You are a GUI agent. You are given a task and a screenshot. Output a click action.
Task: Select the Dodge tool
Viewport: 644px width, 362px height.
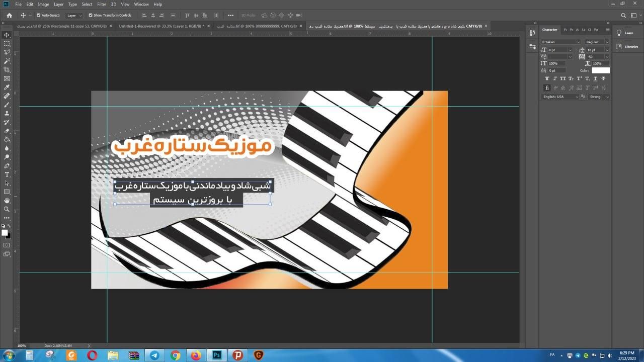7,157
